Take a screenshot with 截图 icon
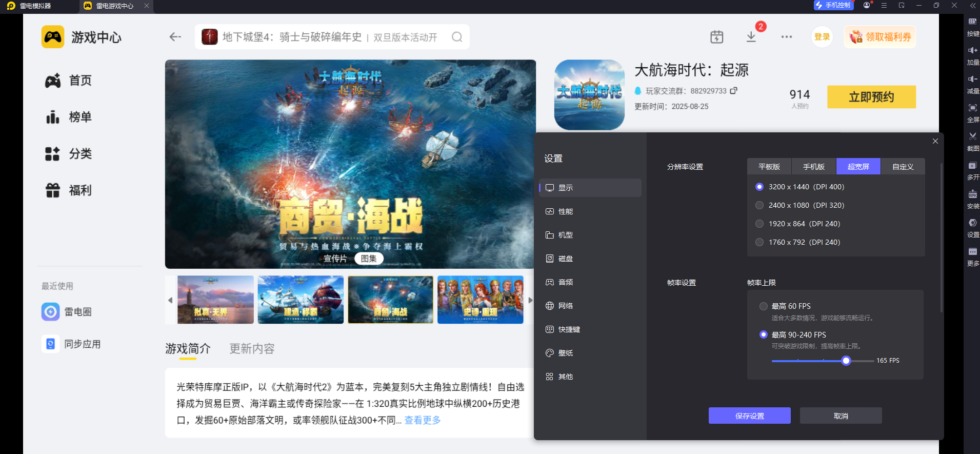Screen dimensions: 980x454 [972, 136]
